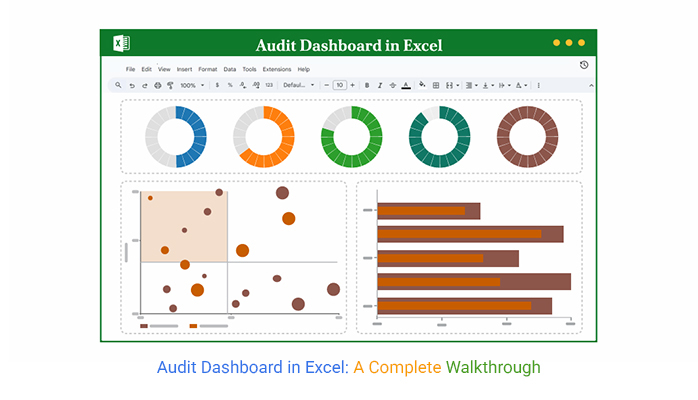
Task: Toggle bold formatting
Action: (x=367, y=86)
